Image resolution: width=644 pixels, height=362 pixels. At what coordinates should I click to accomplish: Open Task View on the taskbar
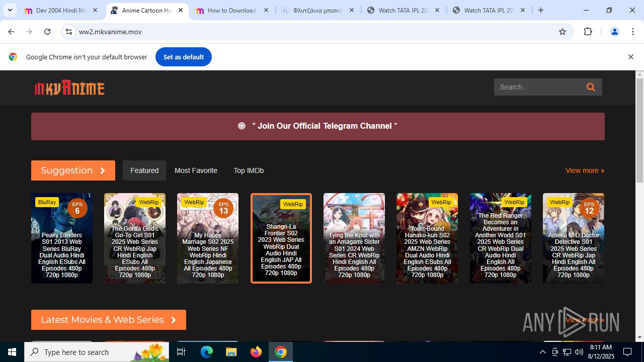click(x=182, y=352)
